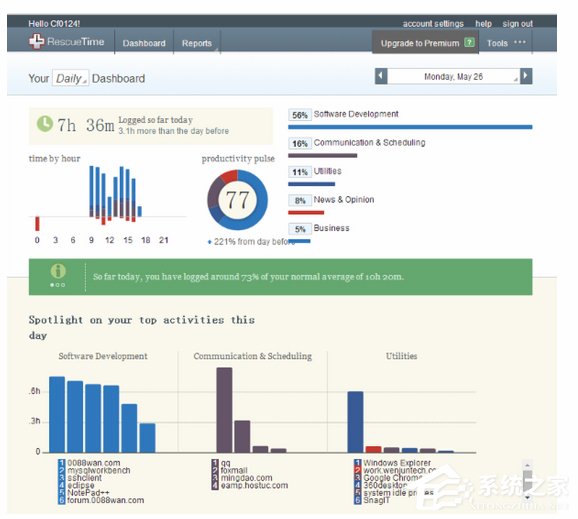Select Business category label
Viewport: 578px width, 519px height.
pyautogui.click(x=331, y=228)
